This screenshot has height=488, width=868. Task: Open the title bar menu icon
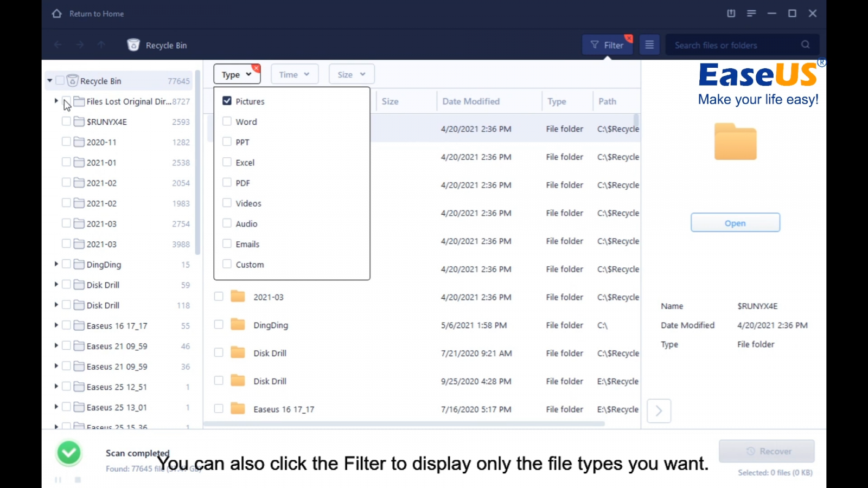751,14
